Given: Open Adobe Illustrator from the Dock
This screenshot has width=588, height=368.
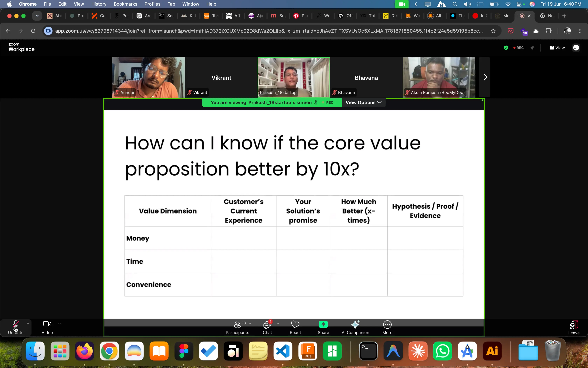Looking at the screenshot, I should click(492, 351).
